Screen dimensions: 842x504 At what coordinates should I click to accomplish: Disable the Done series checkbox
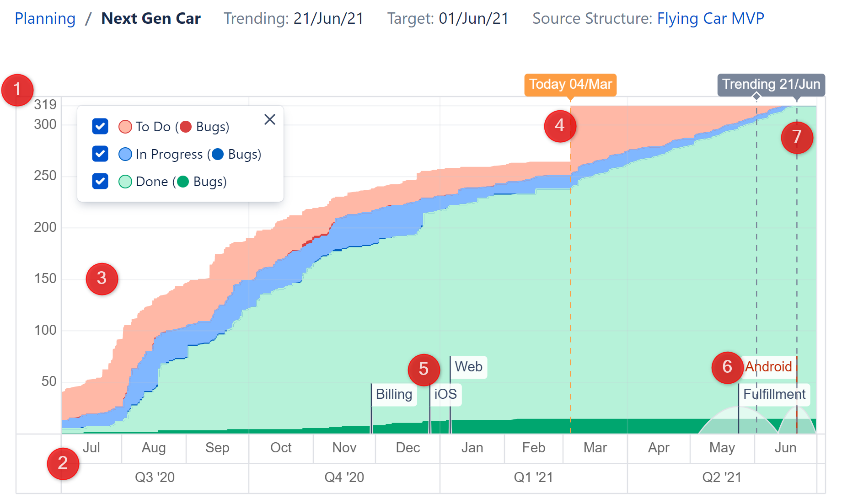tap(100, 182)
